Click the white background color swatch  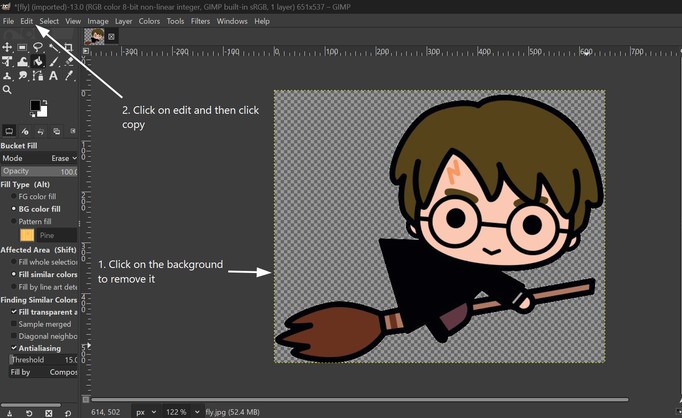coord(43,113)
